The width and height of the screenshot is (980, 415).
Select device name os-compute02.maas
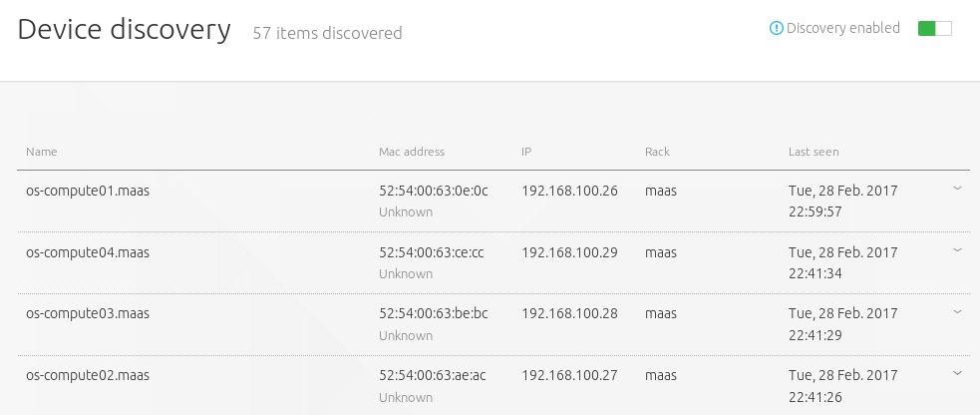click(88, 376)
